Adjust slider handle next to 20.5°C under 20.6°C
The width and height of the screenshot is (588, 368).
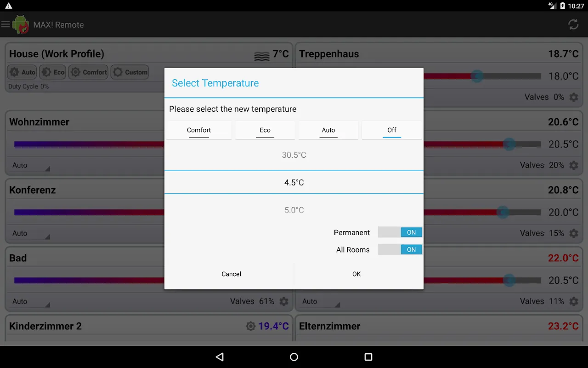tap(509, 144)
